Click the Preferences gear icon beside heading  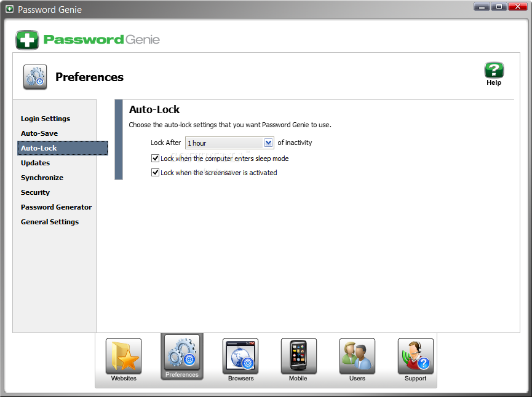pyautogui.click(x=35, y=77)
